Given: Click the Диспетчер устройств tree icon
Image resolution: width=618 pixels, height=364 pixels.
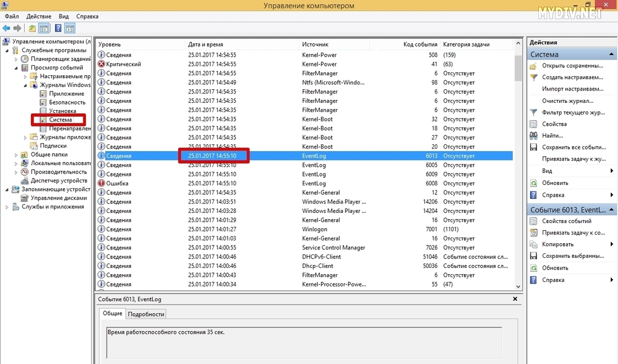Looking at the screenshot, I should (24, 181).
